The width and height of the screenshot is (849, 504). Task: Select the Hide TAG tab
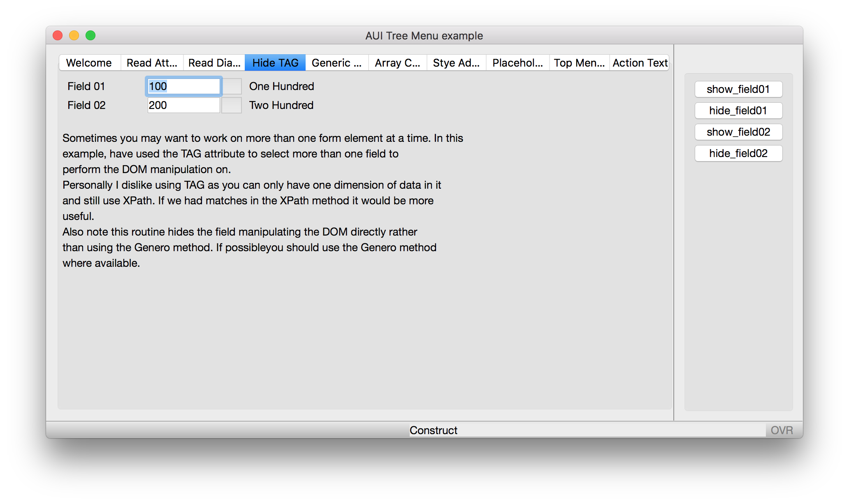(x=275, y=63)
